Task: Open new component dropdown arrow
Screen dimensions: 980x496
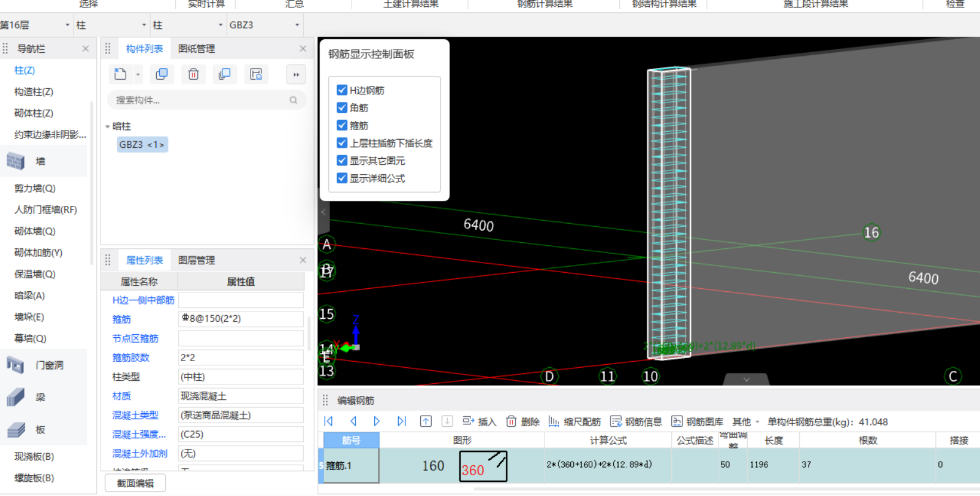Action: (x=138, y=75)
